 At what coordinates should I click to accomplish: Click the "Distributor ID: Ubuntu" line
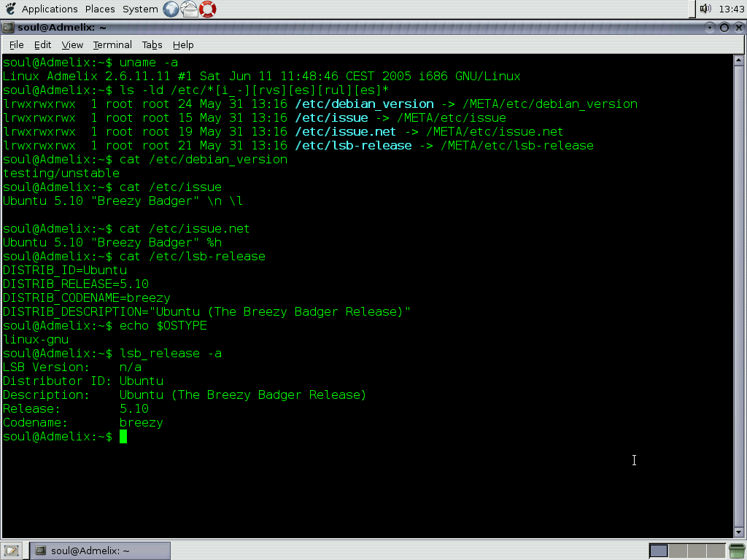(x=83, y=381)
